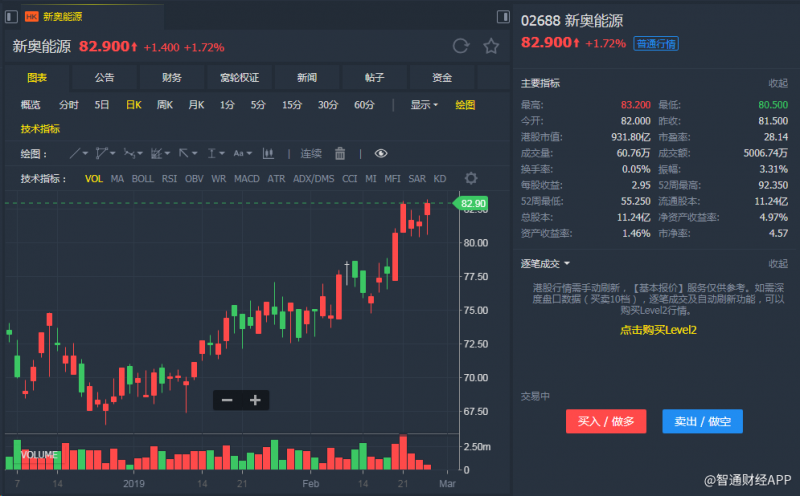
Task: Select the 周K chart period
Action: (x=164, y=105)
